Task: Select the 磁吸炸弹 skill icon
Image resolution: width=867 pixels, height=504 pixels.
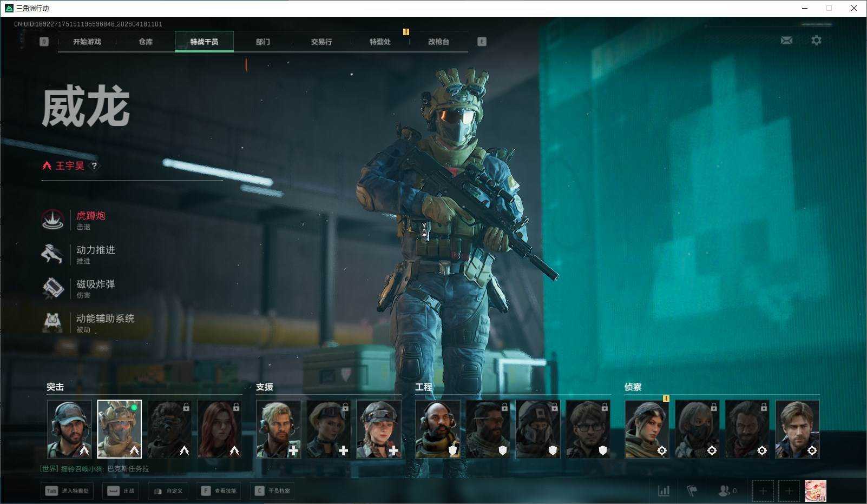Action: (53, 288)
